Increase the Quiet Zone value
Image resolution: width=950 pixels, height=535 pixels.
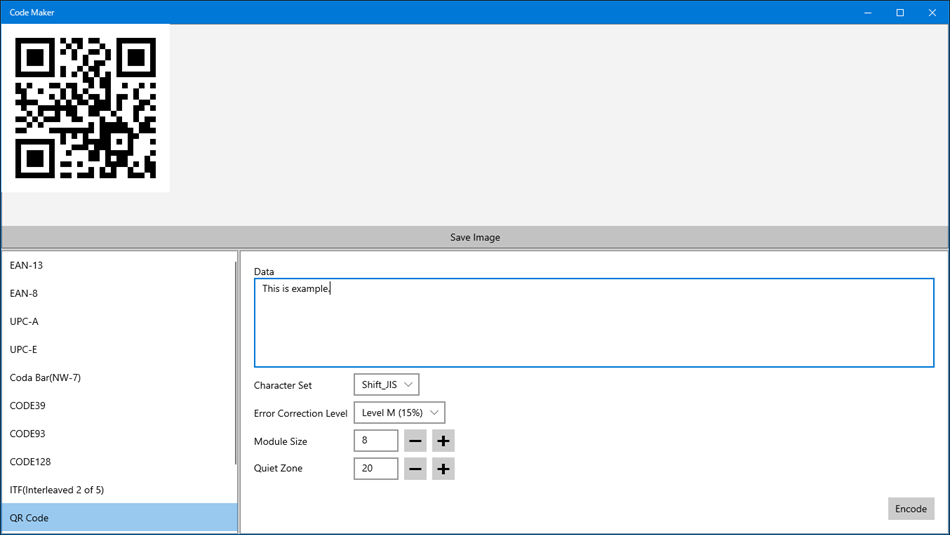tap(443, 468)
